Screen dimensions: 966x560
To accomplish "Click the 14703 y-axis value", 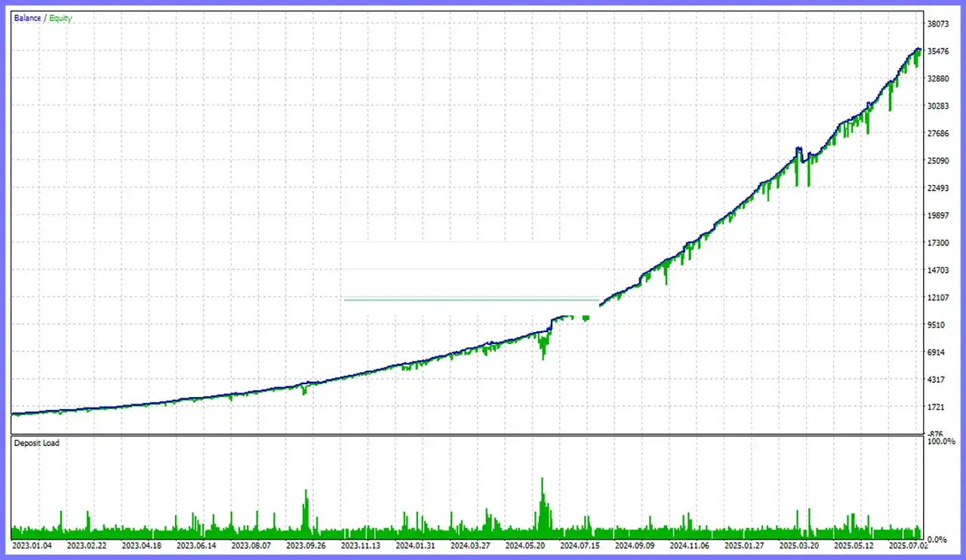I will tap(940, 270).
